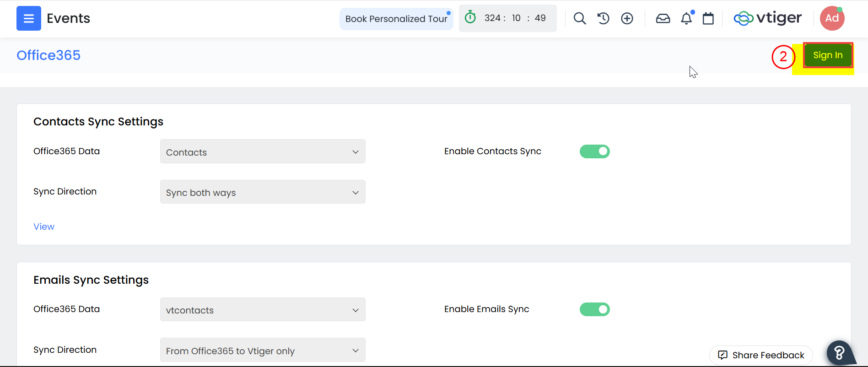
Task: Click the search magnifier icon
Action: click(580, 18)
